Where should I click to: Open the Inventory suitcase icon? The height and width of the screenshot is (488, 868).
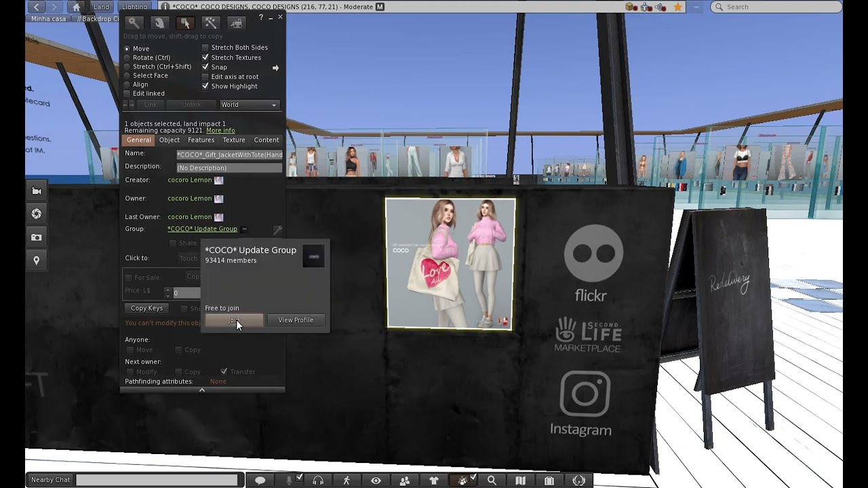(x=549, y=480)
